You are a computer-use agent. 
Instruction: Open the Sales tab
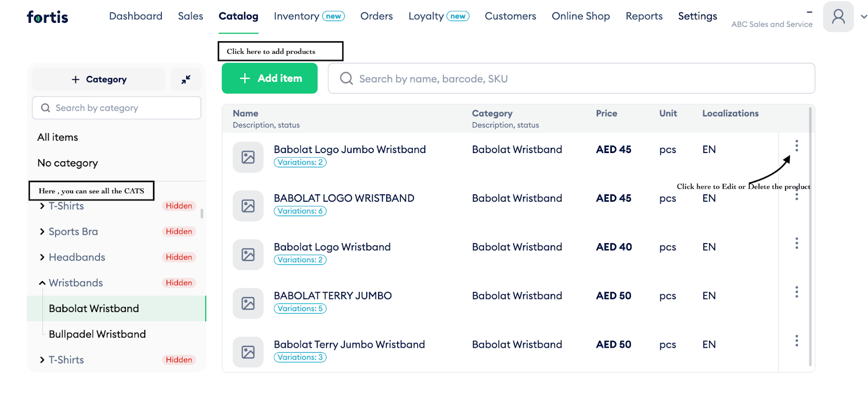(190, 16)
